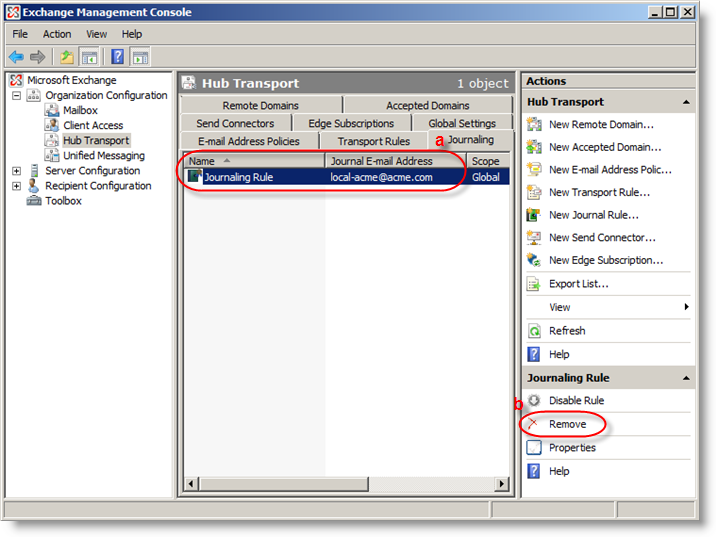The image size is (716, 537).
Task: Click the New Journal Rule… action
Action: pos(594,215)
